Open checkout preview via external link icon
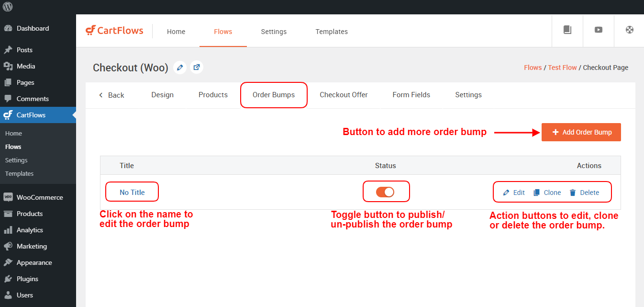Image resolution: width=644 pixels, height=307 pixels. (x=197, y=68)
